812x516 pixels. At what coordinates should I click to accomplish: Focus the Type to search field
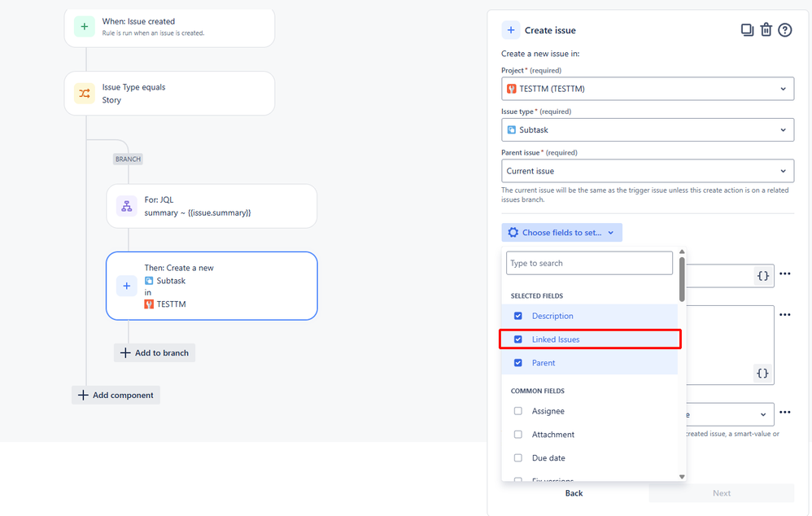tap(589, 263)
